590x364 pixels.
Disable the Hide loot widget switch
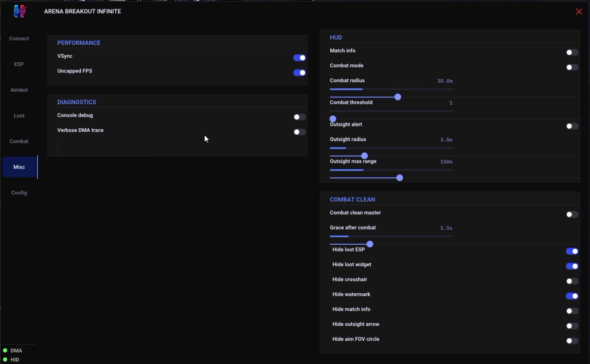(x=572, y=266)
